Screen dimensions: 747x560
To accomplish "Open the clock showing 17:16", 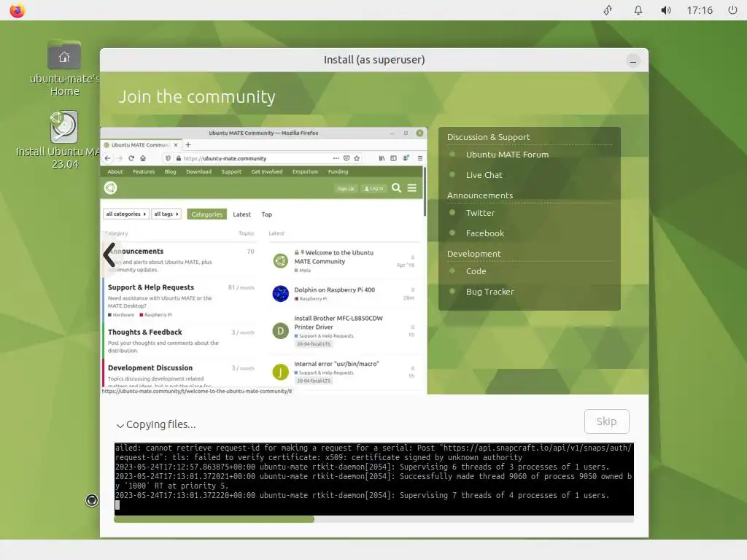I will (x=700, y=10).
